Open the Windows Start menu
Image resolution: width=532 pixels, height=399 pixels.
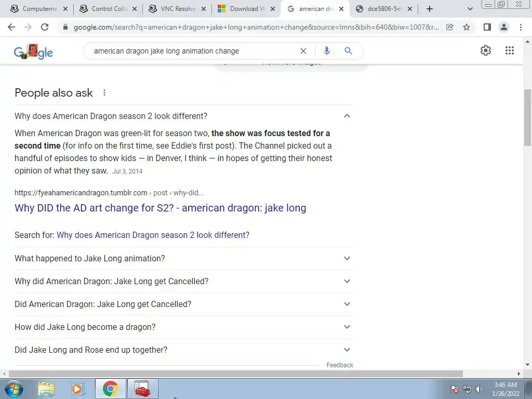[14, 389]
